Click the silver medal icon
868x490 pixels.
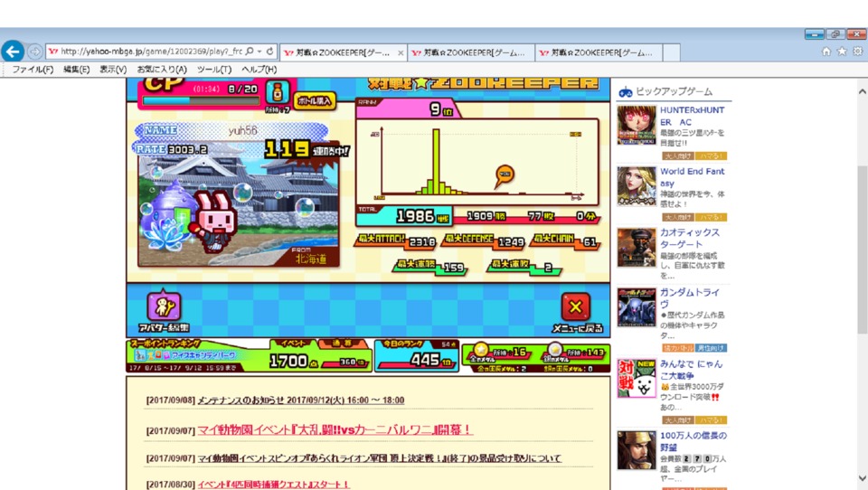pos(554,351)
